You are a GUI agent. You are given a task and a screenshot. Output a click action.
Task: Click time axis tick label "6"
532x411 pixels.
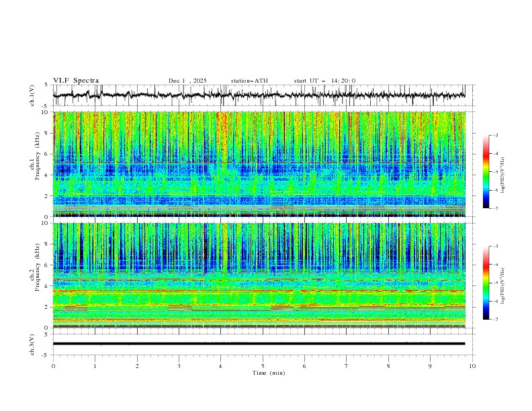pyautogui.click(x=305, y=366)
